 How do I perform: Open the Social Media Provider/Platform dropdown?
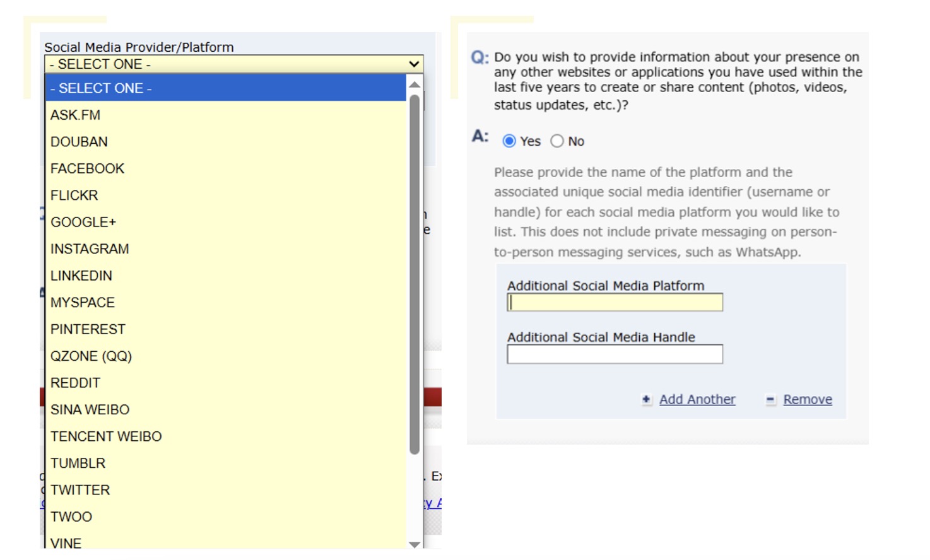click(x=233, y=64)
